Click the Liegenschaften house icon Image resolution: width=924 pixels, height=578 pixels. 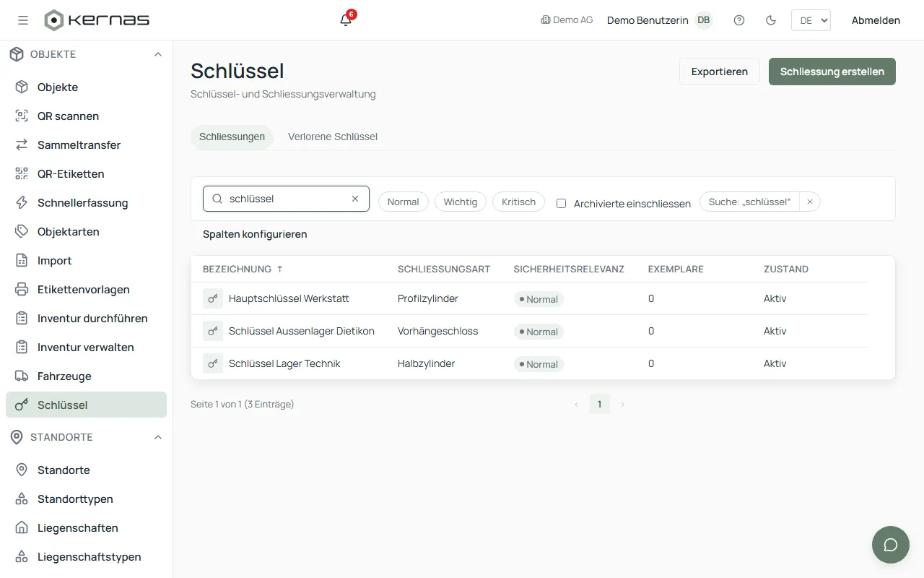pos(22,527)
